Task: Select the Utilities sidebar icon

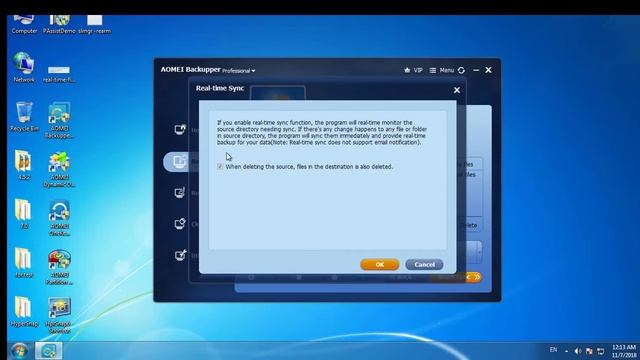Action: (180, 255)
